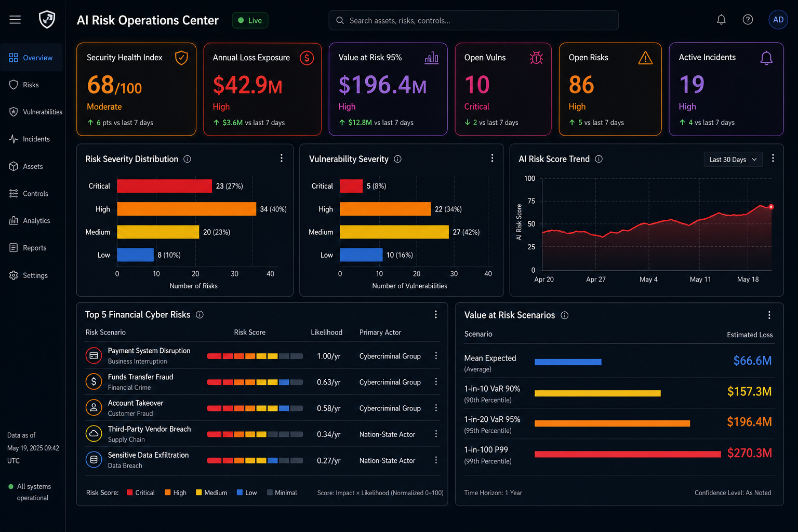
Task: Open row menu for Payment System Disruption
Action: [436, 356]
